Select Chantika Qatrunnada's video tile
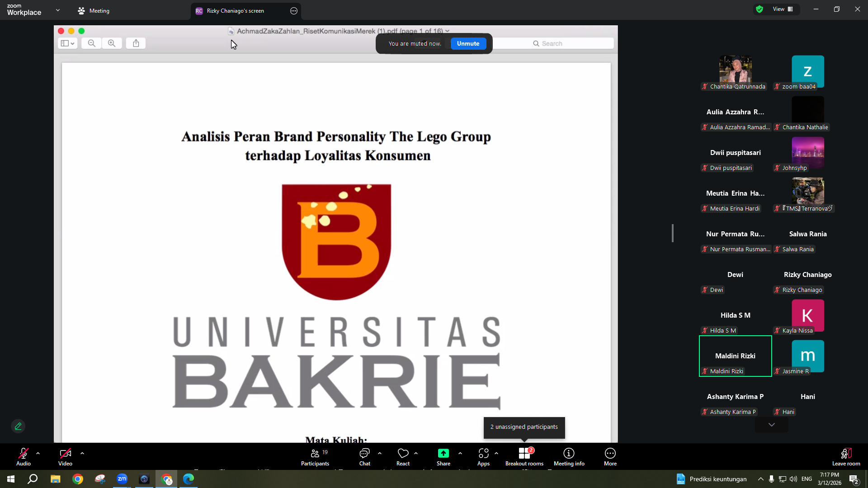Image resolution: width=868 pixels, height=488 pixels. coord(736,71)
